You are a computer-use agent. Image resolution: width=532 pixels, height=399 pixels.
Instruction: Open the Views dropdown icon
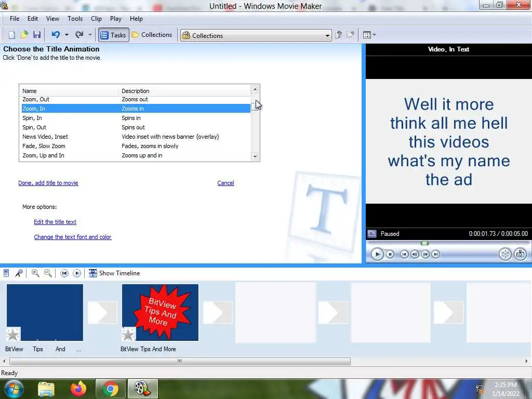369,35
